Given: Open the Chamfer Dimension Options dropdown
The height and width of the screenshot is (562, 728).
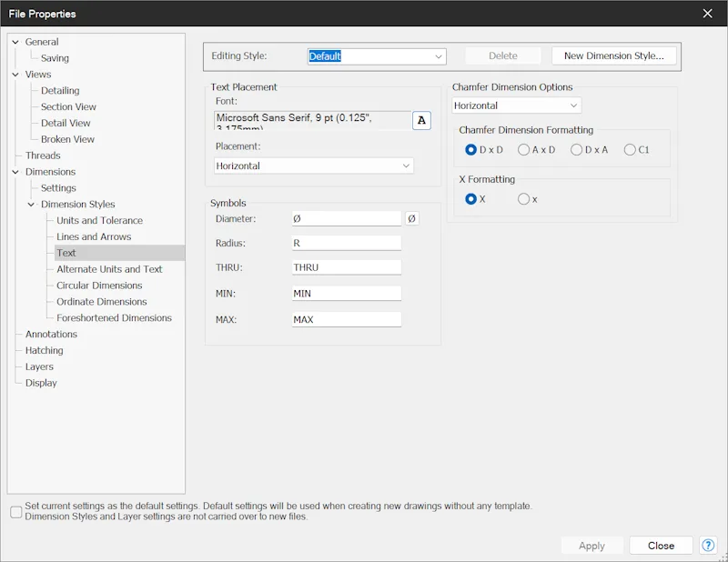Looking at the screenshot, I should point(517,105).
